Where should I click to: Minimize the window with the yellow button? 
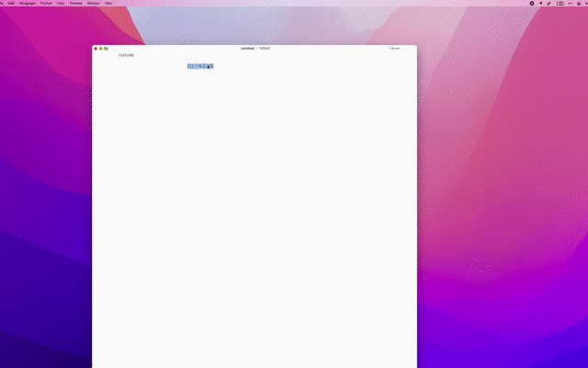pos(101,48)
